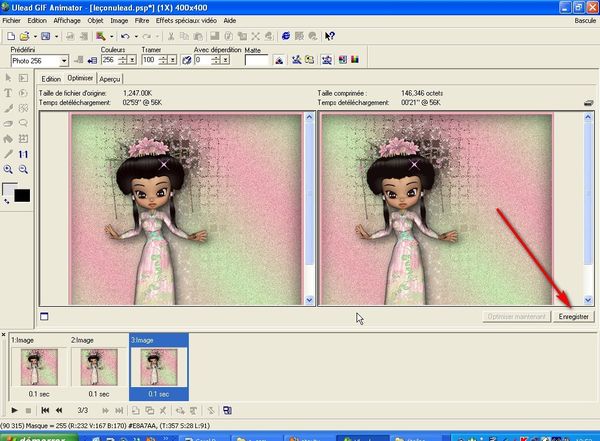600x441 pixels.
Task: Click the Couleurs 256 input field
Action: click(x=109, y=60)
